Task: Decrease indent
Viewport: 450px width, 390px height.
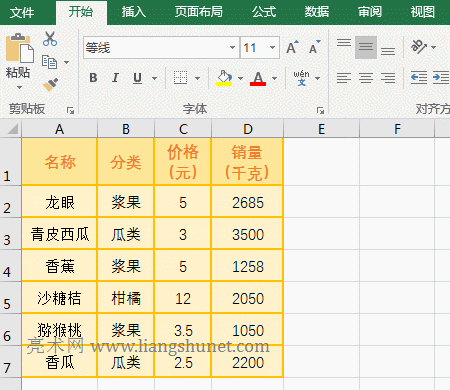Action: (x=419, y=77)
